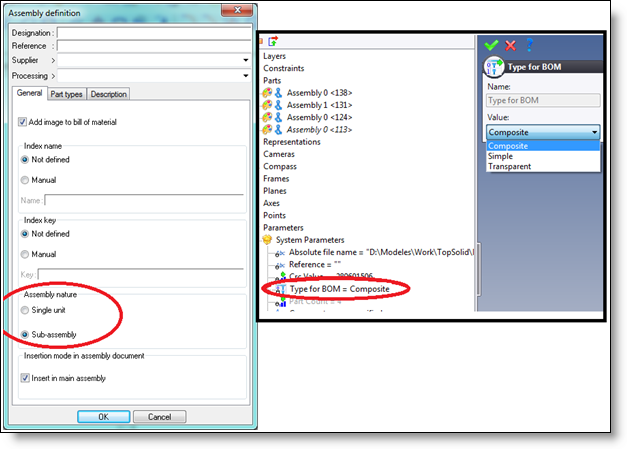Click the green checkmark validate icon
The width and height of the screenshot is (627, 449).
(x=491, y=45)
